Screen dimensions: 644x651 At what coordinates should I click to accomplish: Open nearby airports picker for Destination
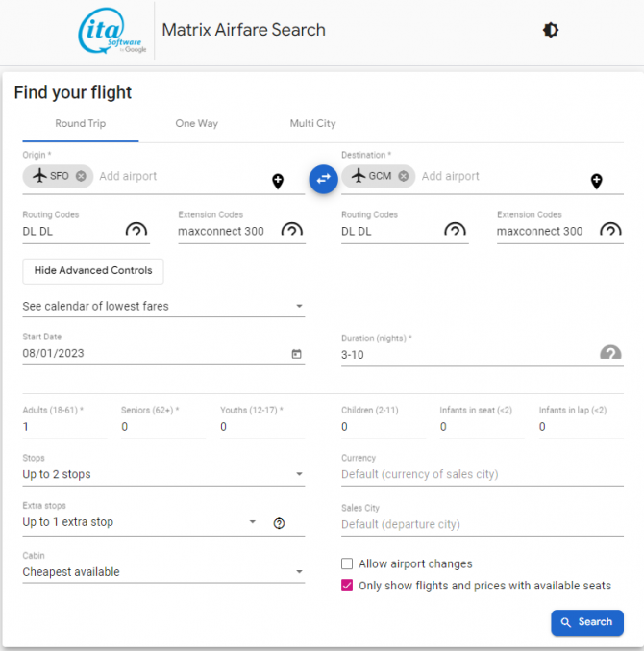tap(596, 181)
